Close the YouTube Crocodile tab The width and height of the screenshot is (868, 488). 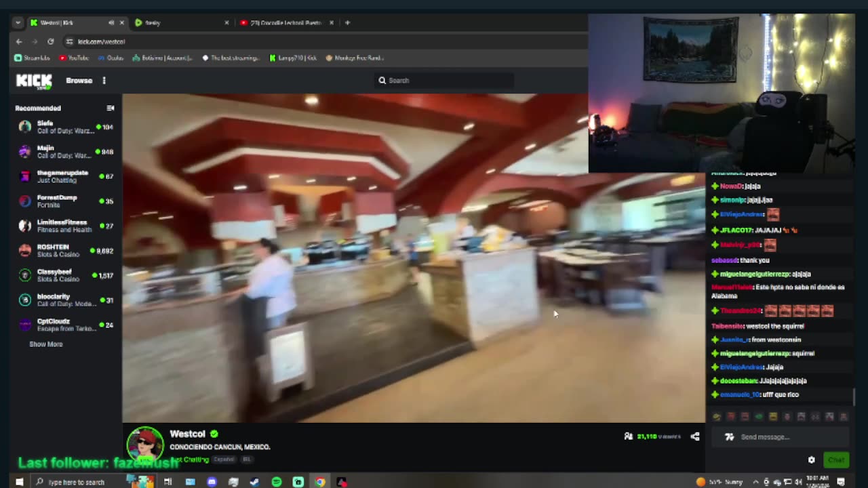(331, 22)
